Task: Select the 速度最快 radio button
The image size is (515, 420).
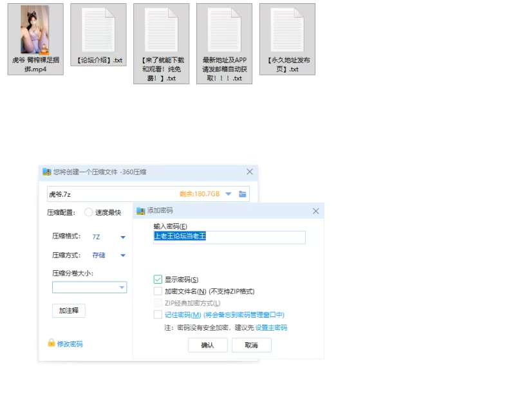Action: coord(88,213)
